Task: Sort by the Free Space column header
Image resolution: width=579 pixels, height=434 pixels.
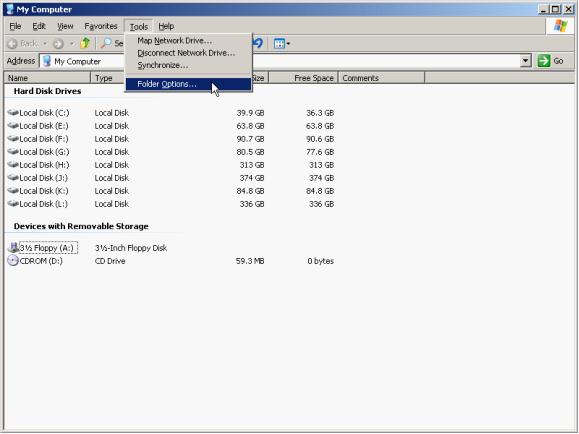Action: click(x=303, y=78)
